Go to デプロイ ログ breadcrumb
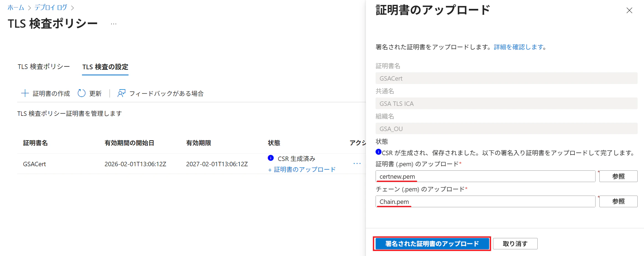This screenshot has width=644, height=256. click(x=51, y=7)
